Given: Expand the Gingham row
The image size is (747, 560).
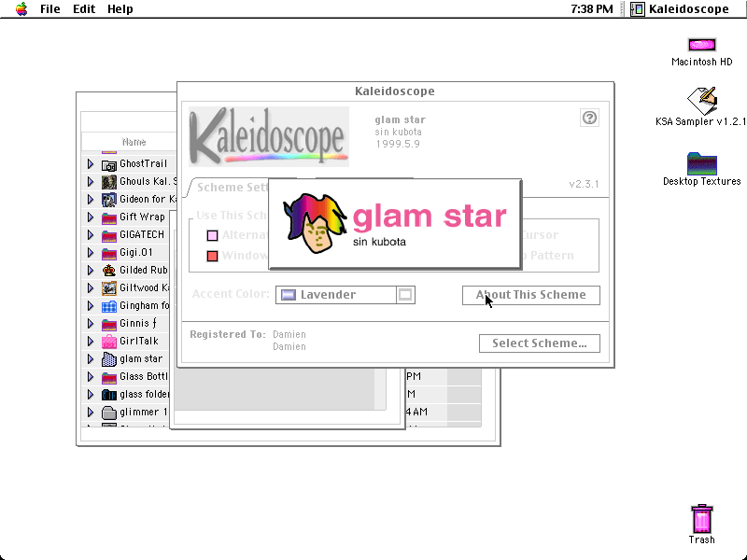Looking at the screenshot, I should click(x=91, y=306).
